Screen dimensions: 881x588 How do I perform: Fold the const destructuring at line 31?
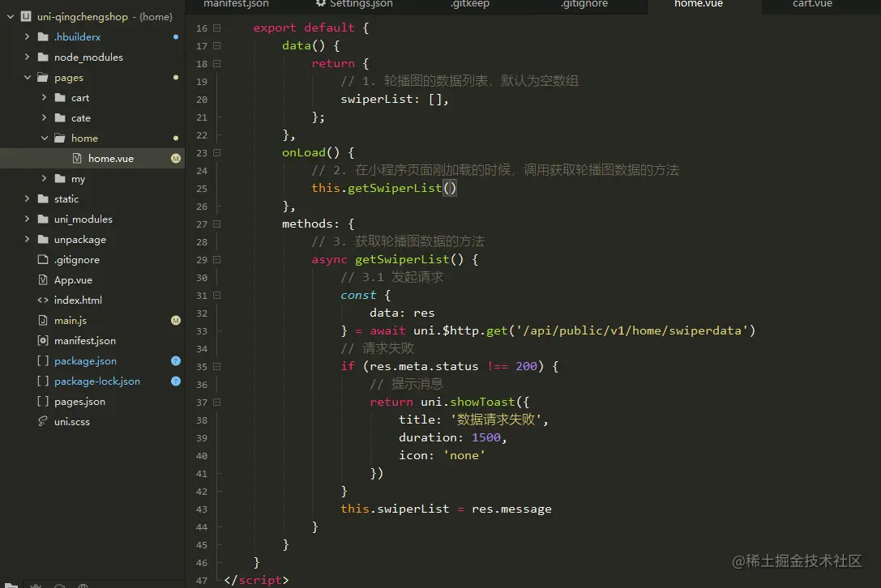(x=217, y=295)
